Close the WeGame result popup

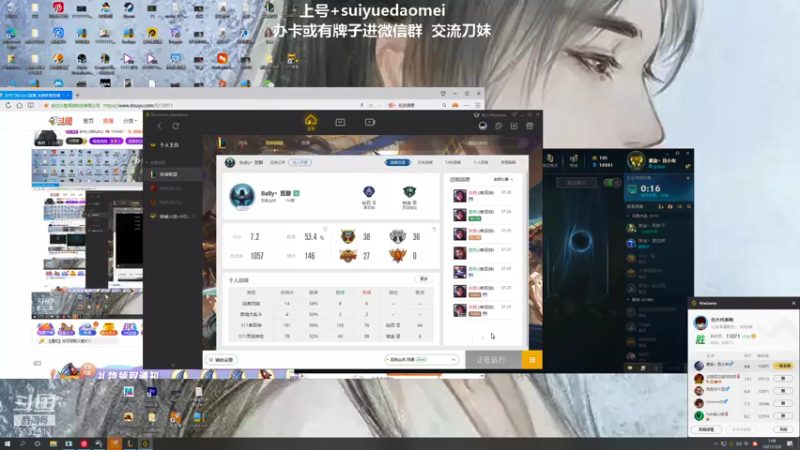click(793, 304)
